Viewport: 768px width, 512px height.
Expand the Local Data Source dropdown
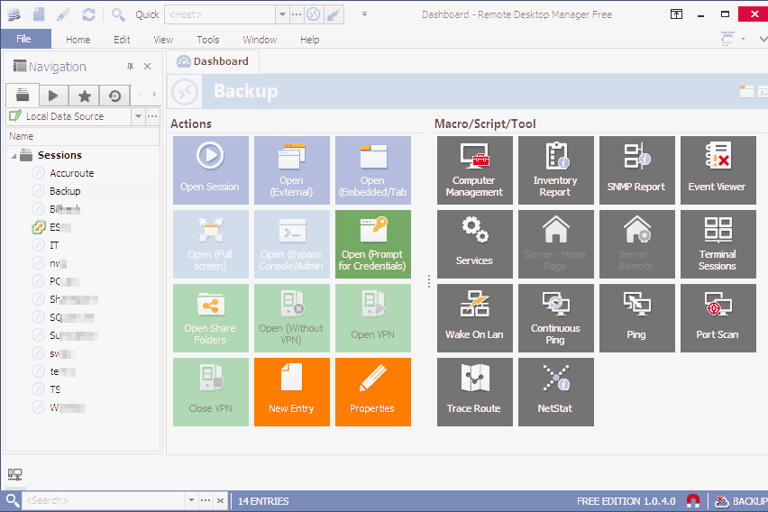coord(138,116)
